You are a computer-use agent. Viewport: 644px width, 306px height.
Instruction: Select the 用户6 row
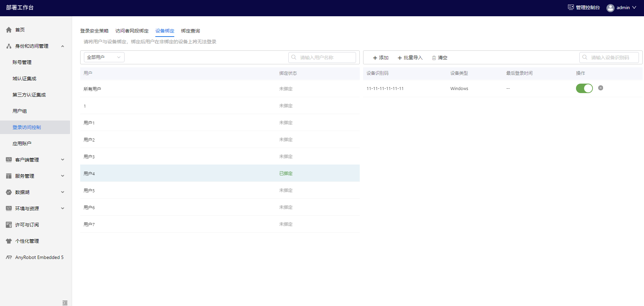[220, 207]
